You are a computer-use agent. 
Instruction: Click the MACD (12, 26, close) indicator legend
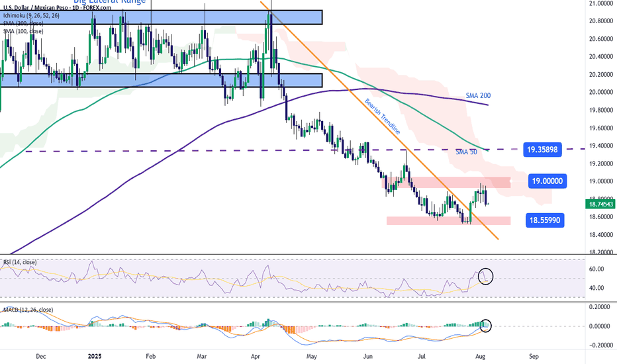click(28, 310)
